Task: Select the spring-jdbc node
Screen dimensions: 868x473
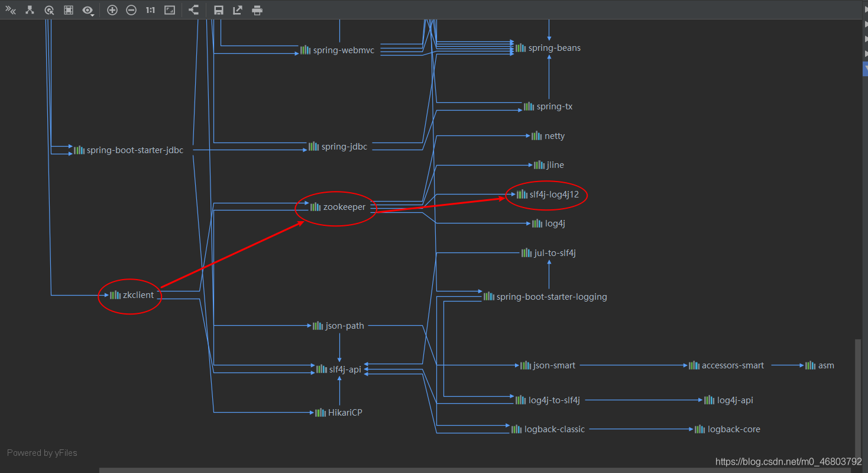Action: 338,147
